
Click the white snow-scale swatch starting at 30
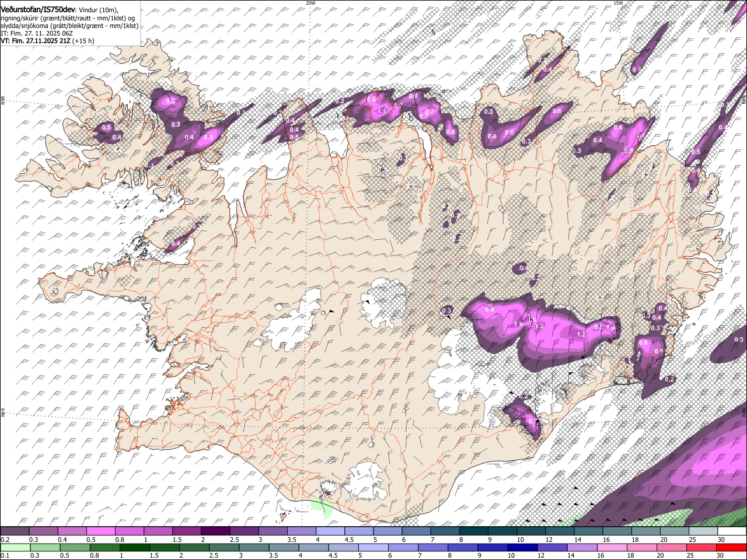click(x=731, y=531)
